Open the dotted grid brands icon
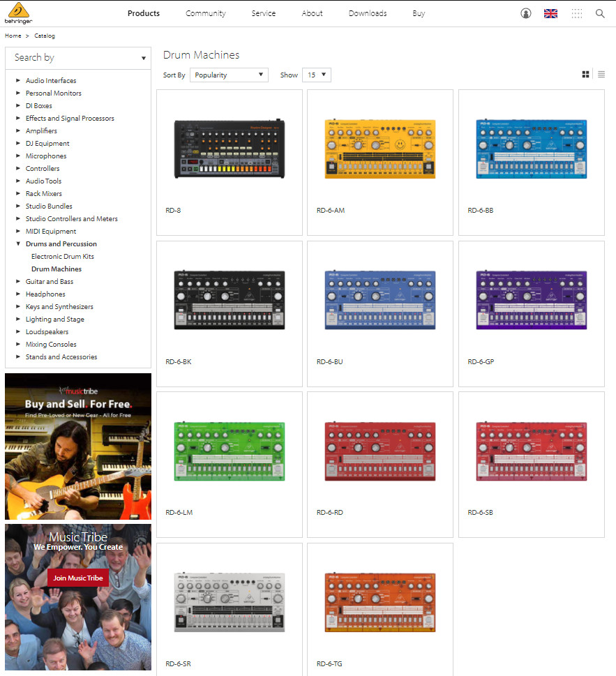 tap(576, 13)
